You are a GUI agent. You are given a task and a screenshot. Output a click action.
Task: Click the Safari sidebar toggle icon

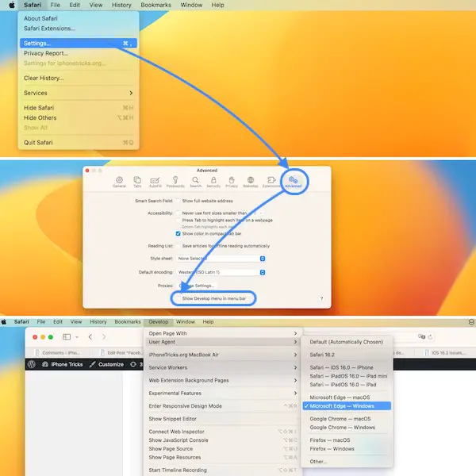(x=67, y=337)
